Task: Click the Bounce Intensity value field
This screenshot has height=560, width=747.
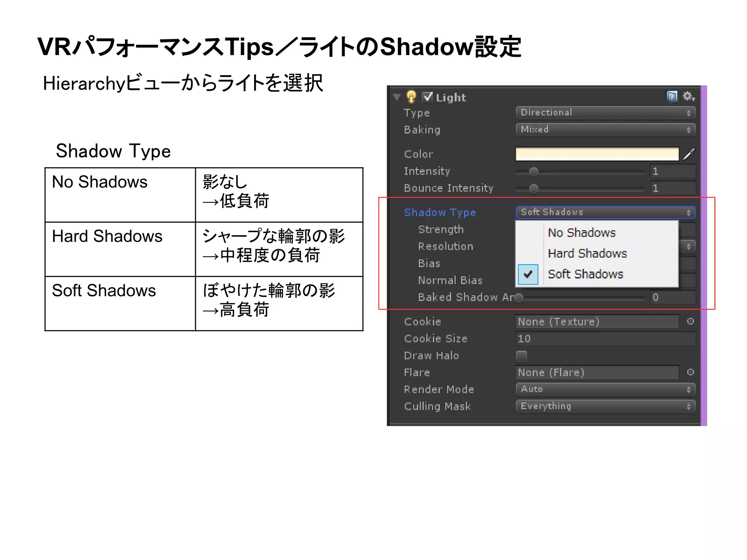Action: click(673, 188)
